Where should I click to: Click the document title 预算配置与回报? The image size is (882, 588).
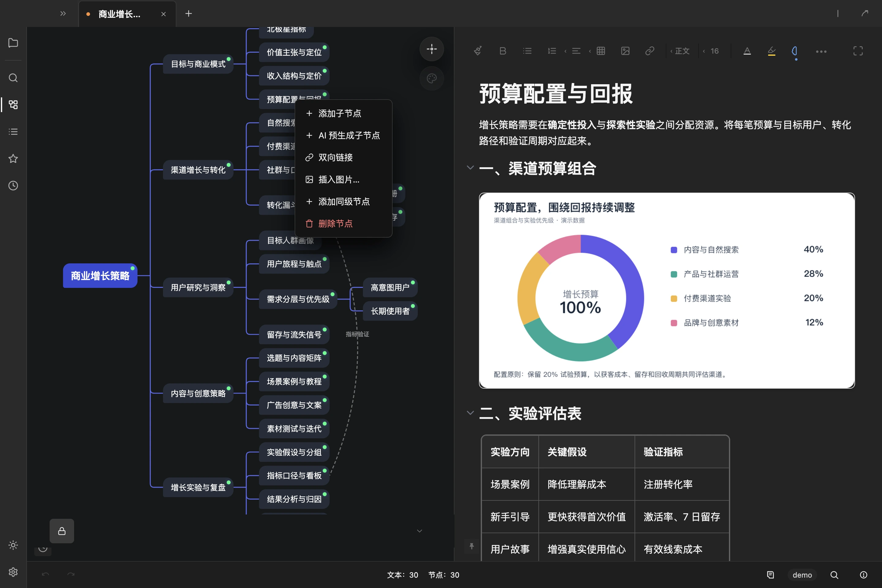(556, 93)
